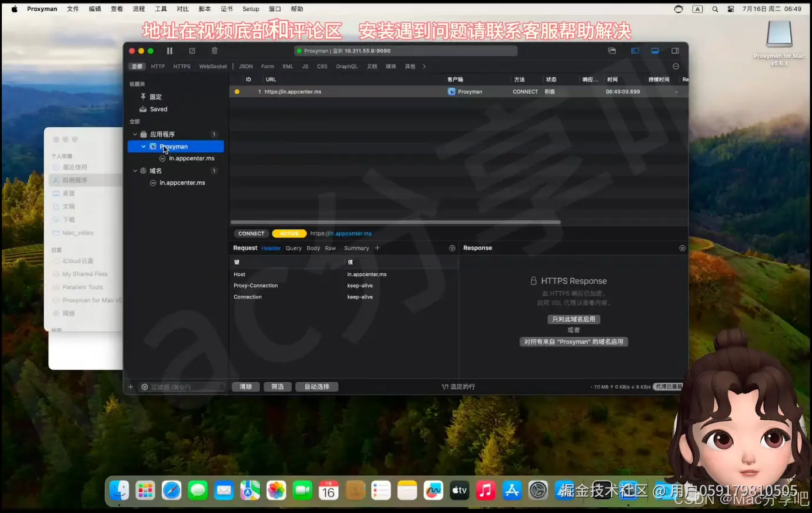
Task: Sort by the URL column header
Action: click(271, 80)
